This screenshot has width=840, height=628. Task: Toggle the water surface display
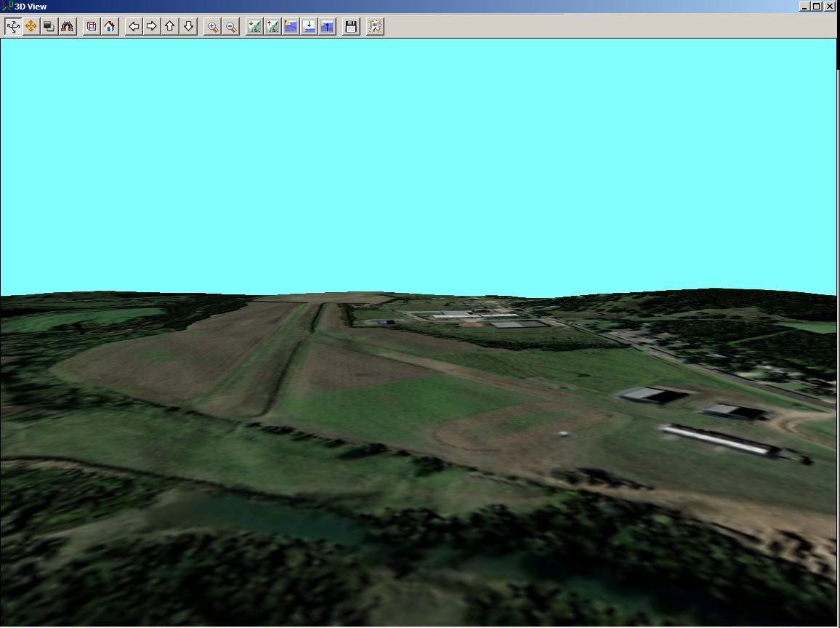[x=289, y=26]
